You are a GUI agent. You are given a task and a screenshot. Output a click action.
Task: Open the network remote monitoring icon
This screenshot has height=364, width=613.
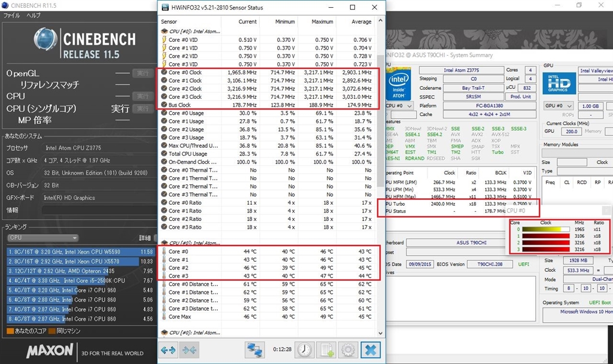point(254,350)
